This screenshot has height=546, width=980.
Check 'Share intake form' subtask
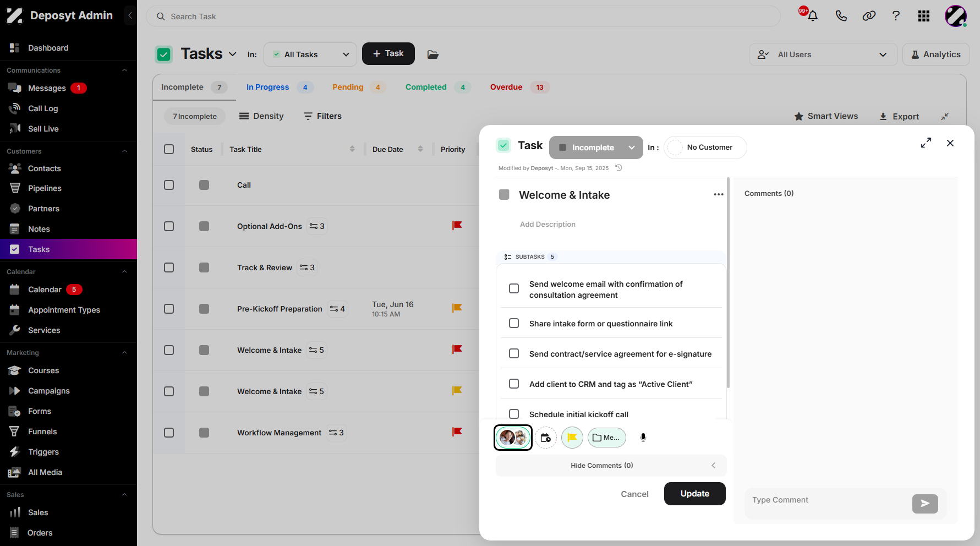point(514,323)
